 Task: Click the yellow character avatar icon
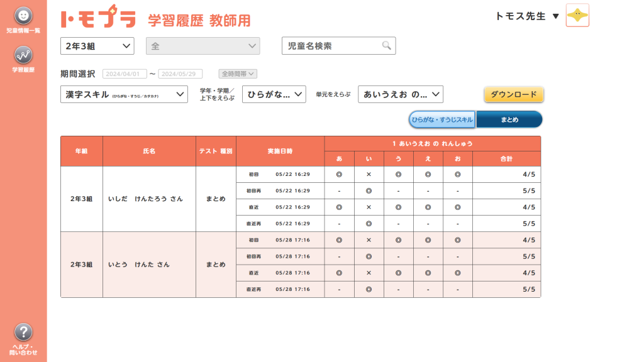(577, 15)
